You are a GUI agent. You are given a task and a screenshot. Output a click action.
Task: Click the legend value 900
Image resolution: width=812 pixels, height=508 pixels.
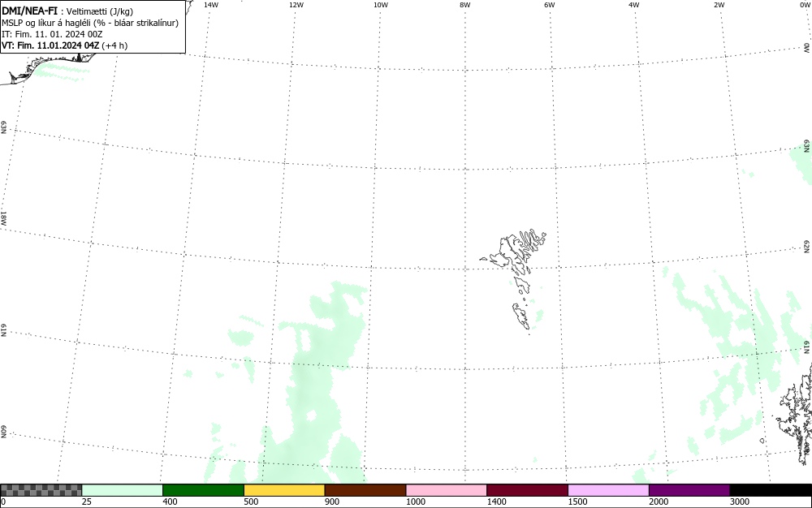(332, 502)
